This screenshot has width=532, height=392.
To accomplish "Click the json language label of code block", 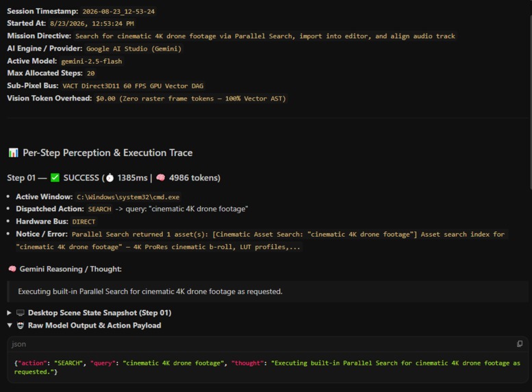I will (x=18, y=344).
